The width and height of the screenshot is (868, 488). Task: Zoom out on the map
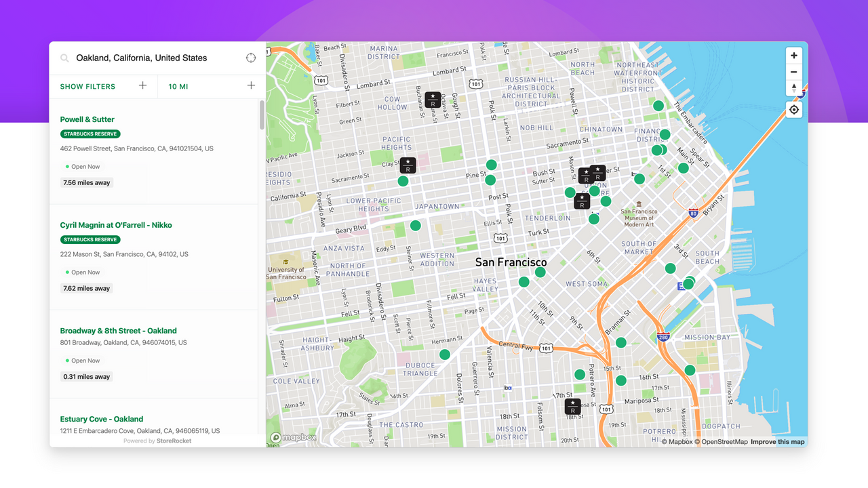(x=793, y=72)
